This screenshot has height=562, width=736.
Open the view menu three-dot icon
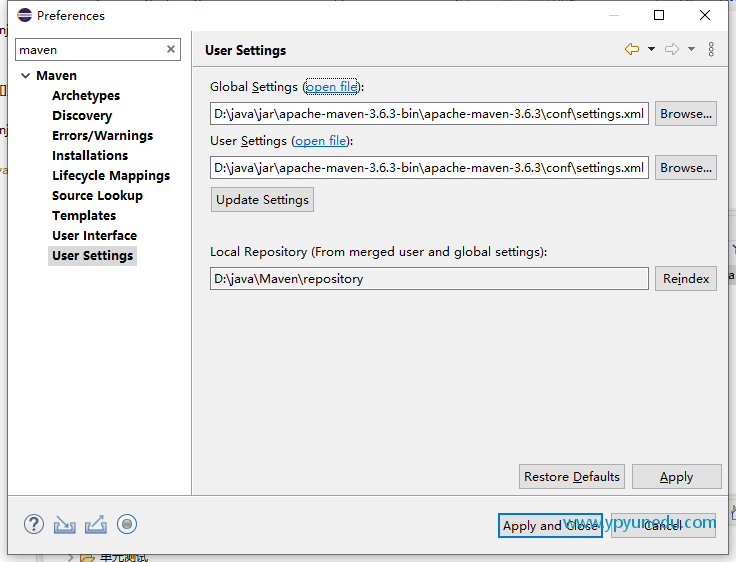click(x=711, y=49)
